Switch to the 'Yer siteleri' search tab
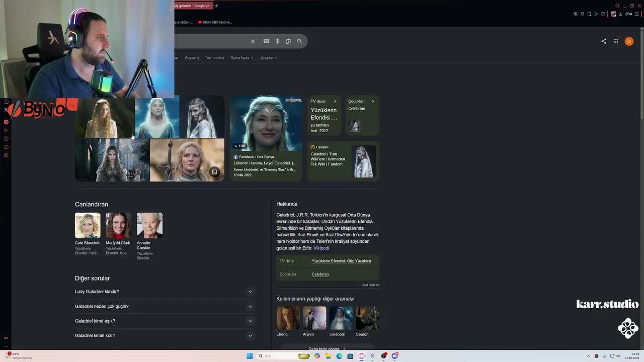This screenshot has width=644, height=362. (215, 58)
